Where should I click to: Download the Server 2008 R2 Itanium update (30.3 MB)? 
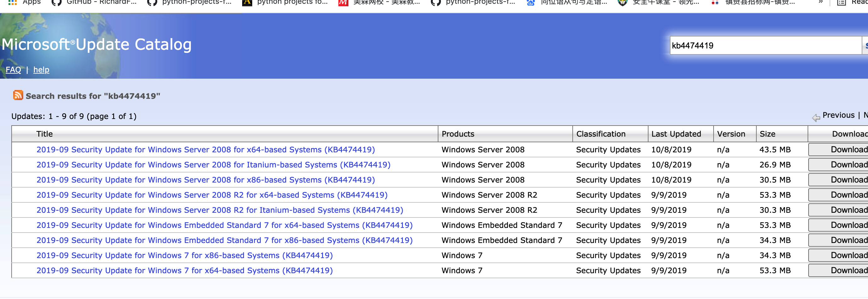point(838,210)
